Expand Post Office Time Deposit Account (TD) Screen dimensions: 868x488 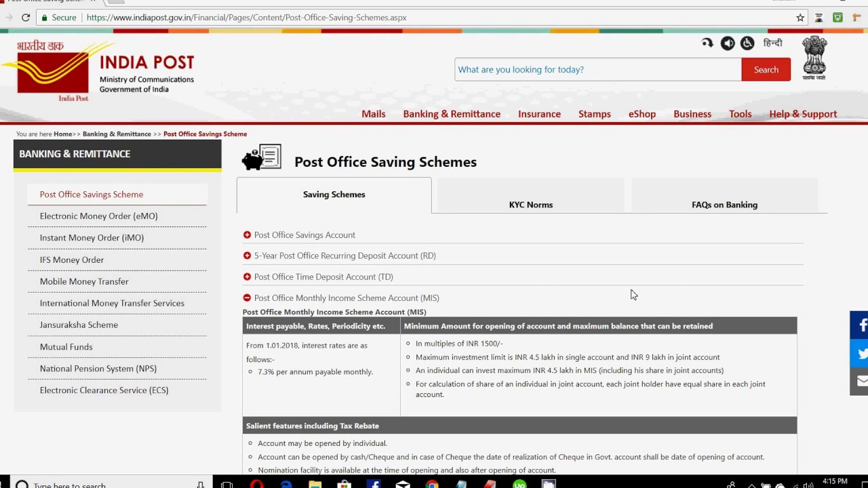[x=318, y=277]
